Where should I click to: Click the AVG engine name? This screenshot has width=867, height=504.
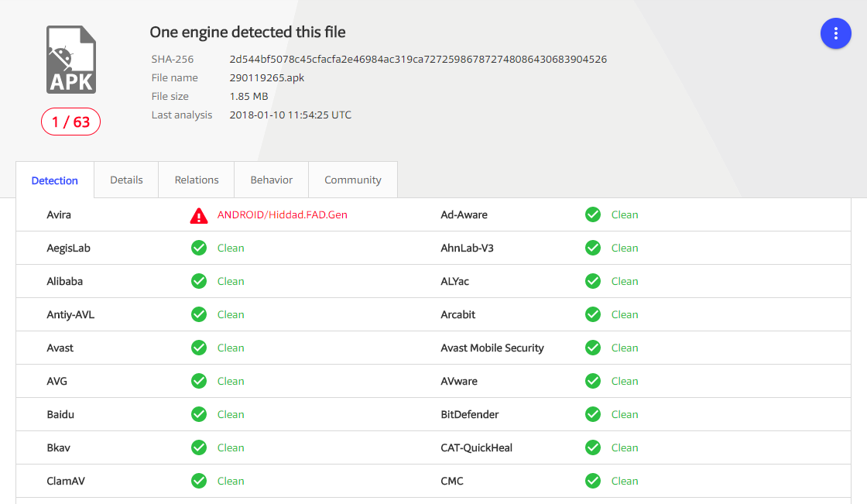[x=57, y=381]
